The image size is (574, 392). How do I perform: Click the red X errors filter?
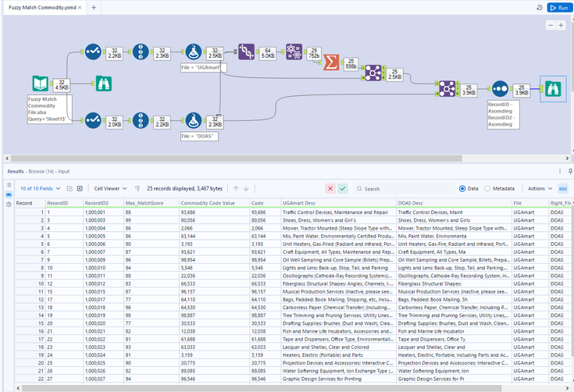[x=330, y=188]
